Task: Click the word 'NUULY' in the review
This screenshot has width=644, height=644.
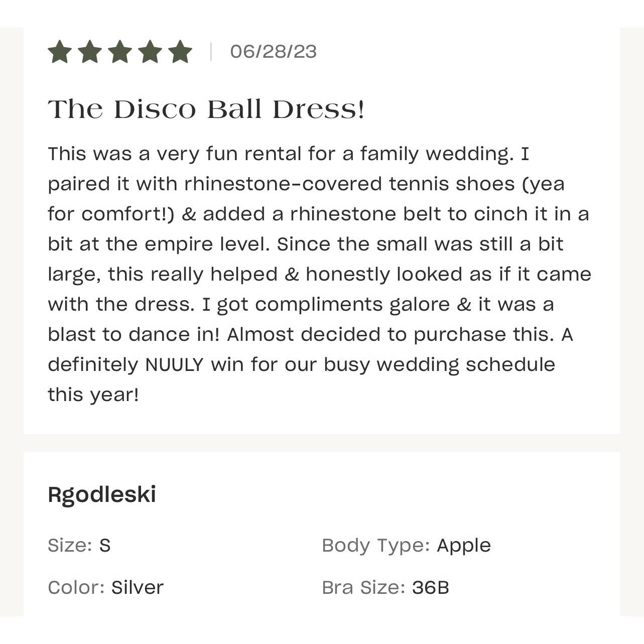Action: pyautogui.click(x=174, y=365)
